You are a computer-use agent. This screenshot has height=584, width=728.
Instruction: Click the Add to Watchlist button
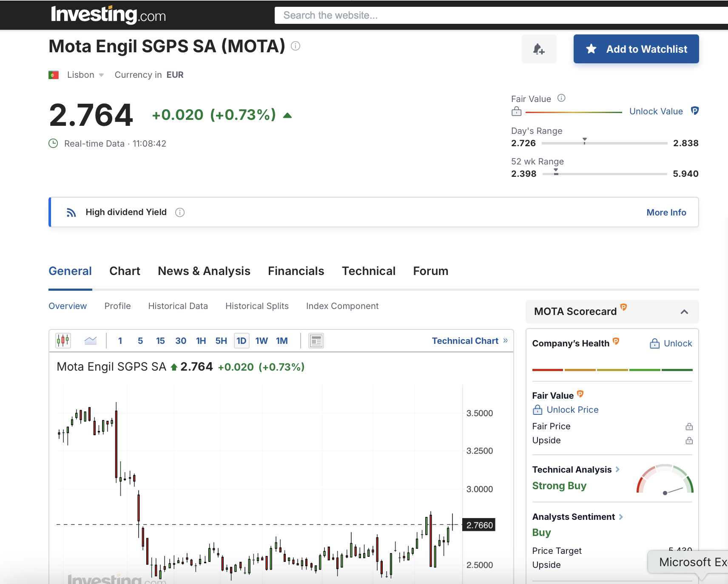tap(636, 49)
